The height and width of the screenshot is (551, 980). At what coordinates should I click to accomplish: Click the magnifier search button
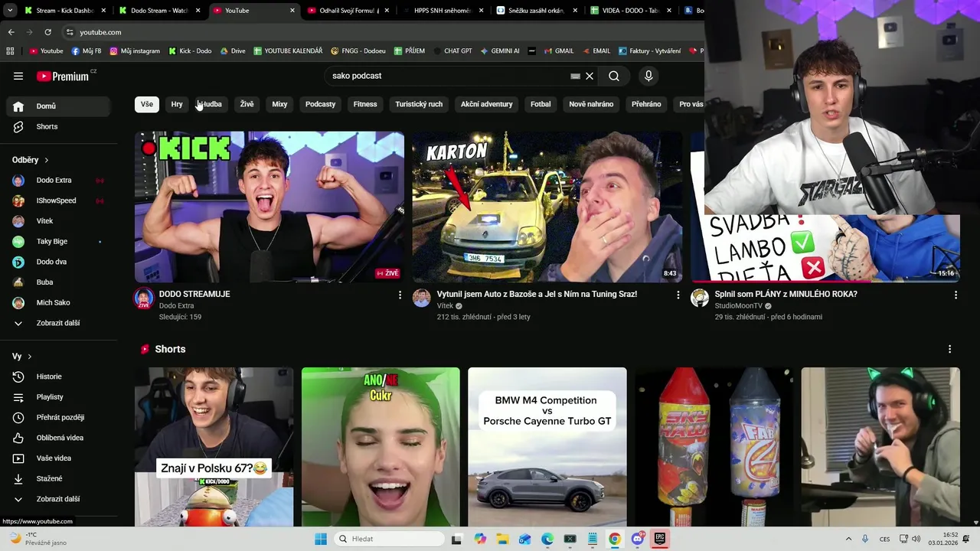click(614, 76)
